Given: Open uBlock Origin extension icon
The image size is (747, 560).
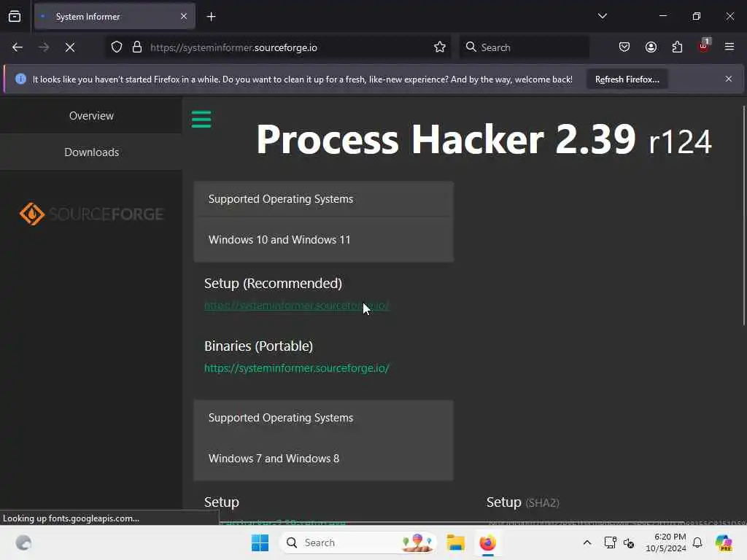Looking at the screenshot, I should (704, 46).
